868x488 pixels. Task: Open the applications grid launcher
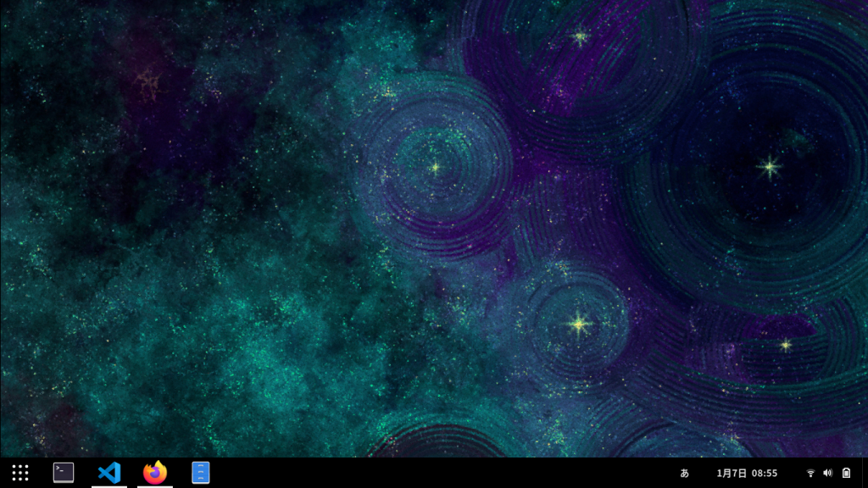(20, 473)
